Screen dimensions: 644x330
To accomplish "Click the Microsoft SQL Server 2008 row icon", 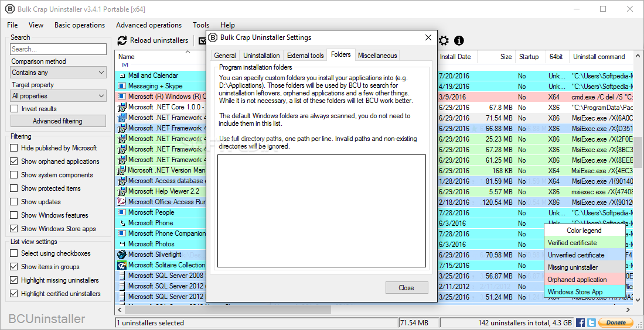I will coord(122,276).
